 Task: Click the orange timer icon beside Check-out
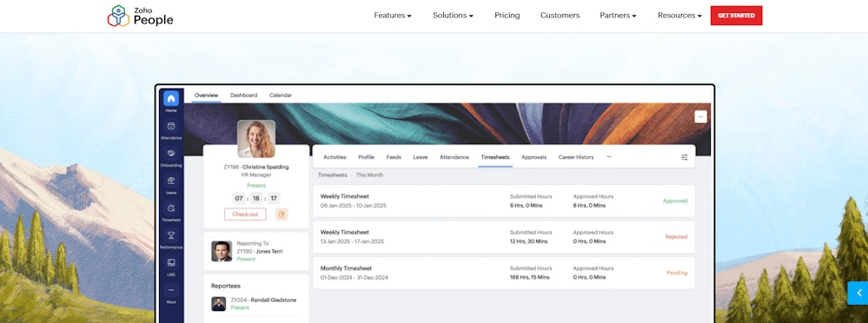tap(282, 214)
